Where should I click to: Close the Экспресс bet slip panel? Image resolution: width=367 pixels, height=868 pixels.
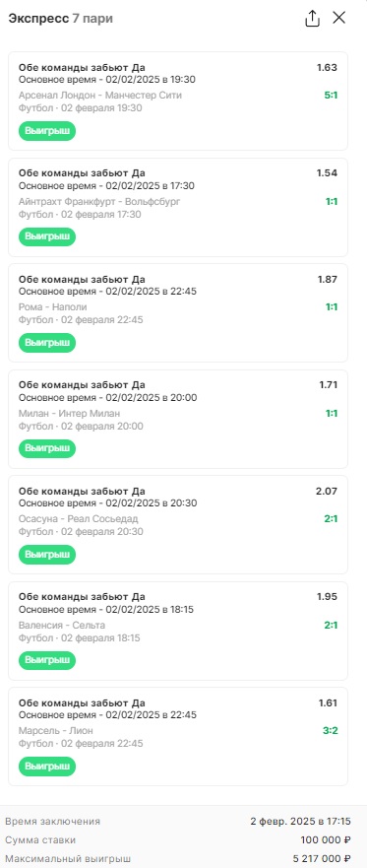click(x=338, y=18)
